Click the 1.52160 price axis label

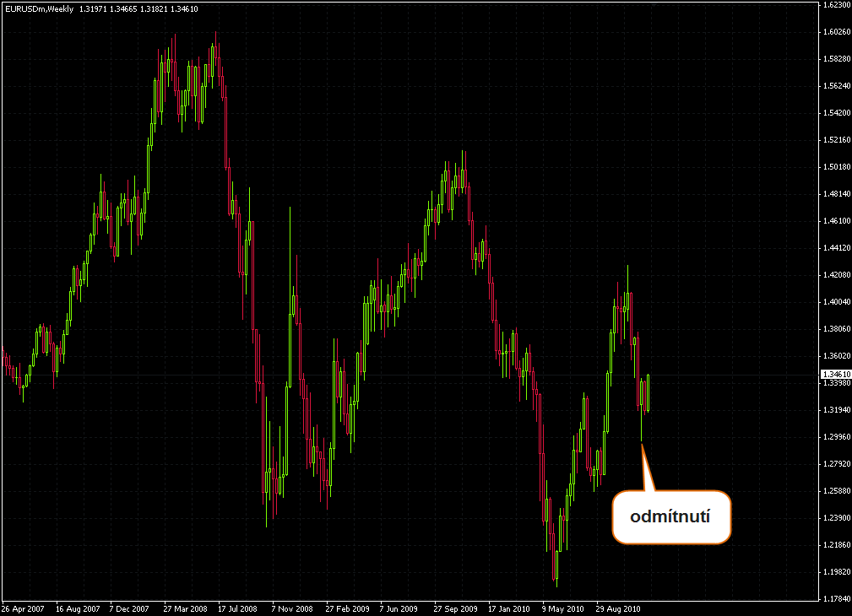[837, 139]
